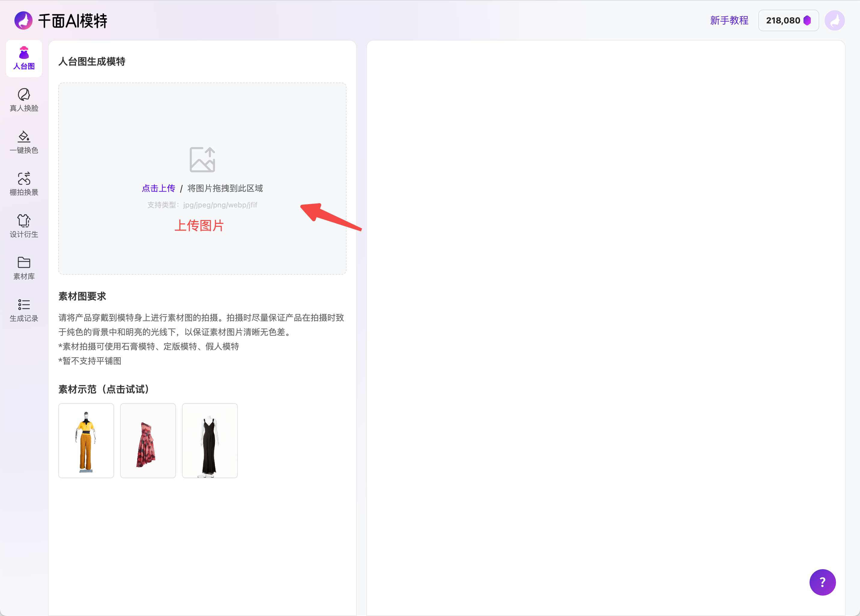Click the 点击上传 link
860x616 pixels.
(159, 189)
